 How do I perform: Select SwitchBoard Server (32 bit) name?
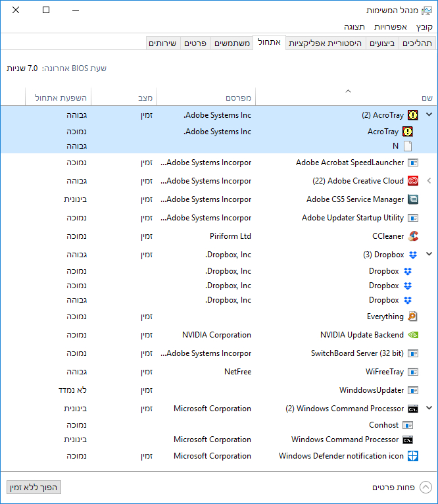(x=357, y=353)
